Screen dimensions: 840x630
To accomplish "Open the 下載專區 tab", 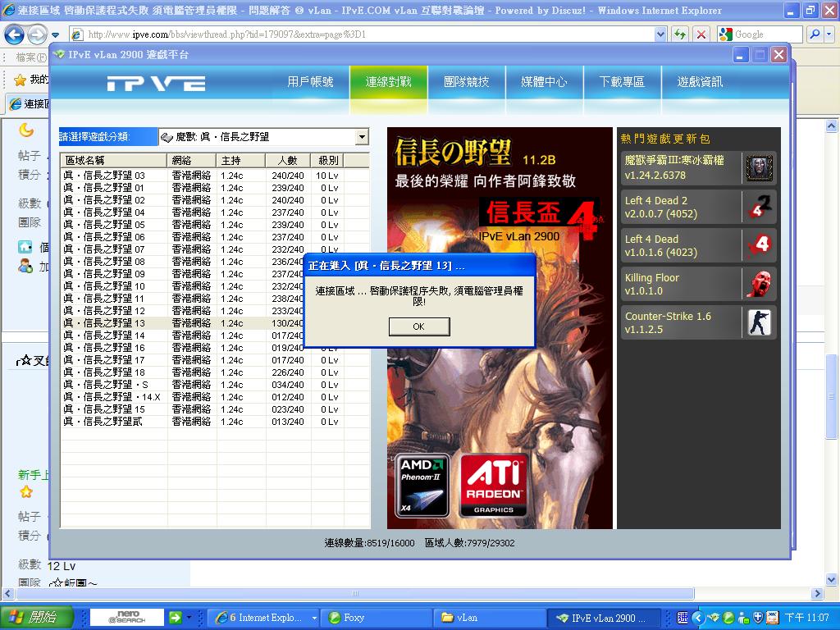I will tap(622, 82).
